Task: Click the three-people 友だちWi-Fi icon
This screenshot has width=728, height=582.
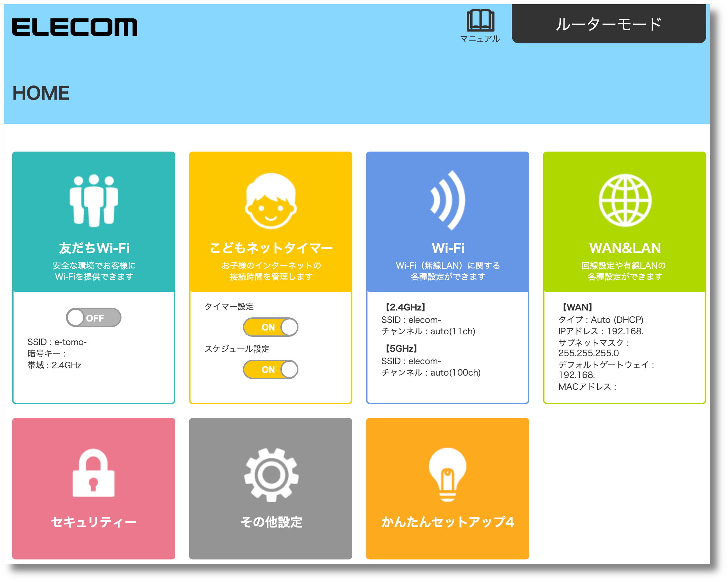Action: [94, 200]
